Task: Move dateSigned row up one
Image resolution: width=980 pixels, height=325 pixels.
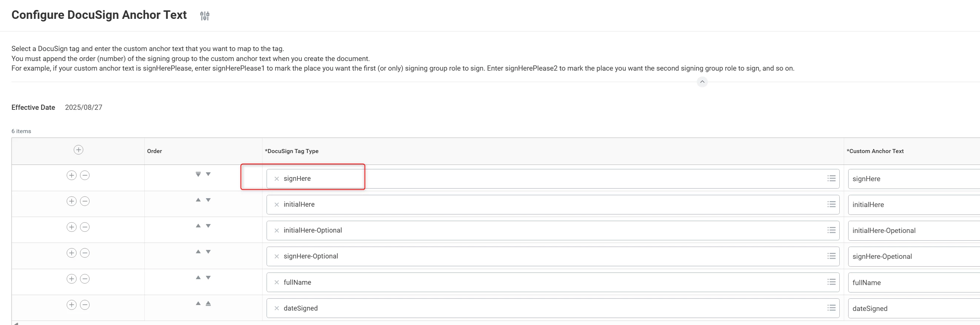Action: (x=198, y=303)
